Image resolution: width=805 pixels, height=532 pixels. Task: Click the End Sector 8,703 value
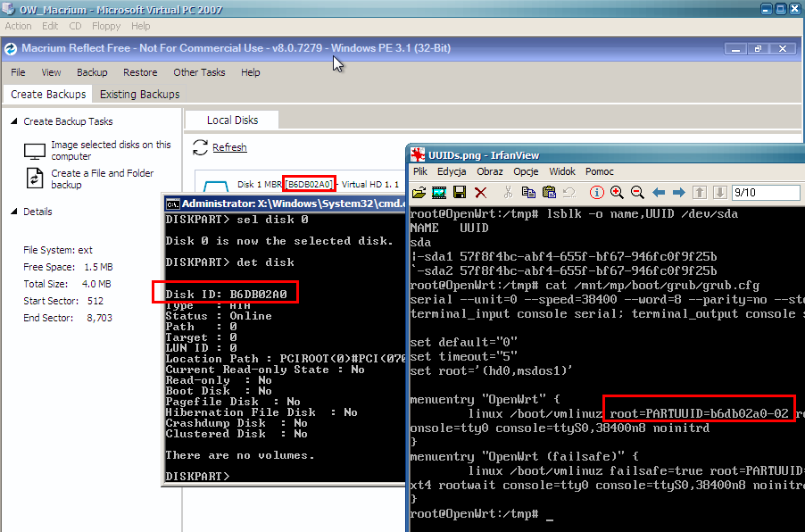(x=100, y=318)
